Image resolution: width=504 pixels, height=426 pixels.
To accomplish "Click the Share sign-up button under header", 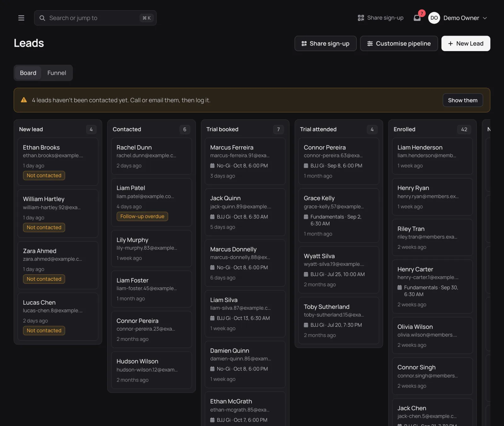I will click(325, 44).
